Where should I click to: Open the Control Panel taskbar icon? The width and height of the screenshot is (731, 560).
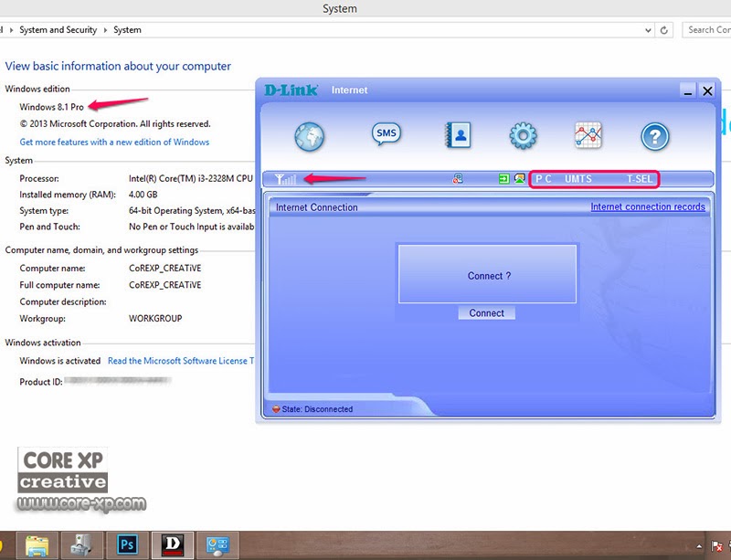(217, 545)
